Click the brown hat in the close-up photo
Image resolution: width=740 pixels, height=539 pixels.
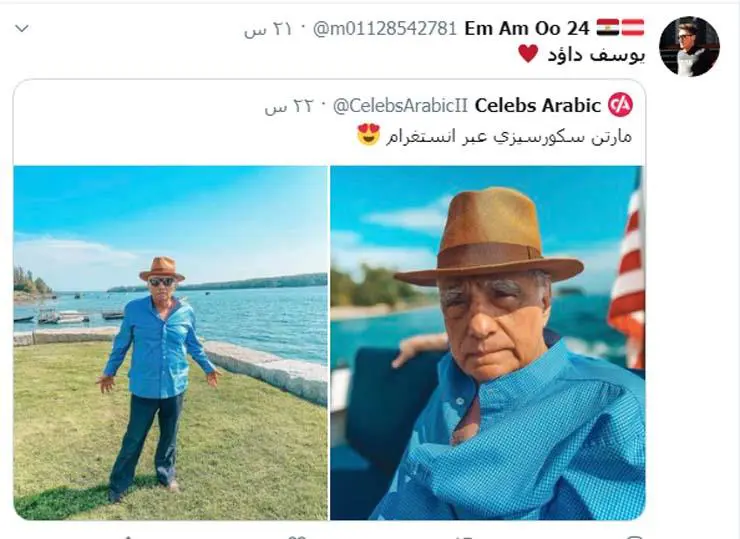click(x=488, y=238)
